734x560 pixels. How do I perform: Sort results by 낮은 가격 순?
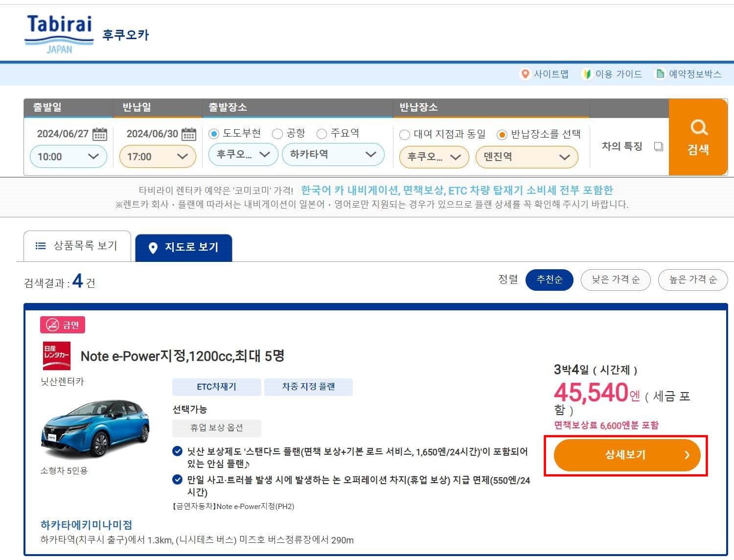[616, 280]
